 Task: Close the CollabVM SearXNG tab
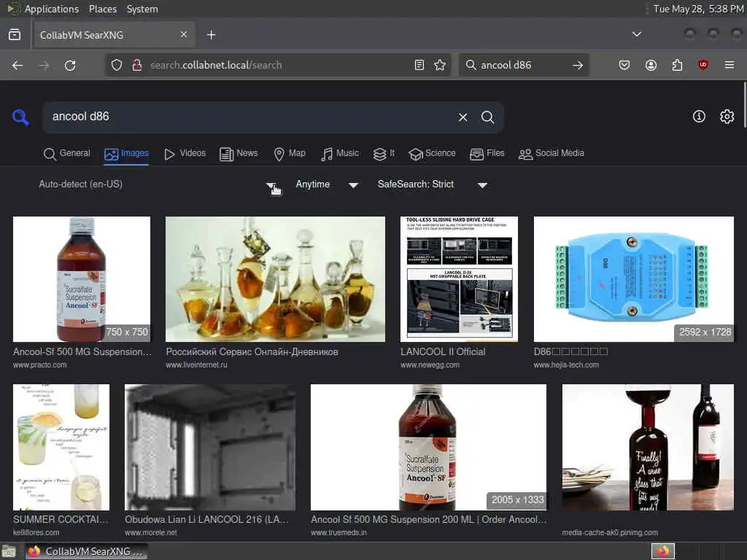(x=183, y=34)
